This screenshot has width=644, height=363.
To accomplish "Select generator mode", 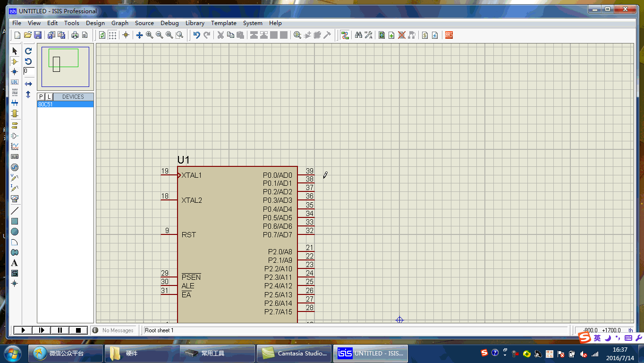I will click(x=15, y=167).
